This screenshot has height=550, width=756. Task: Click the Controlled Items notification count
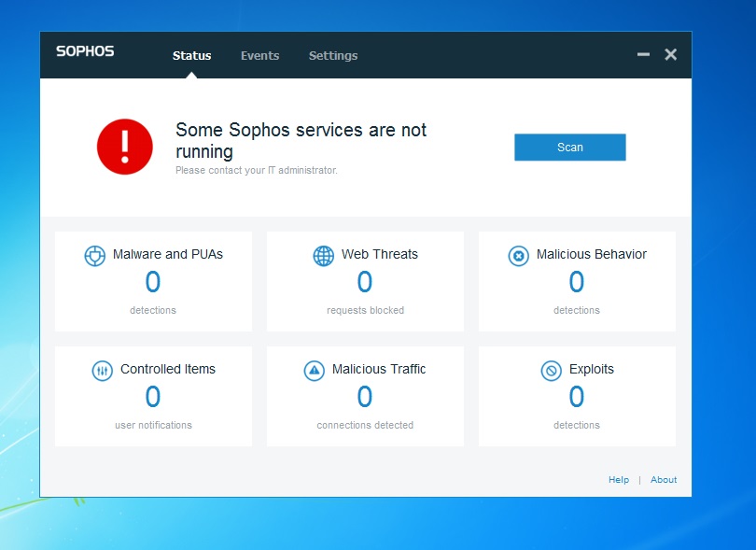153,397
